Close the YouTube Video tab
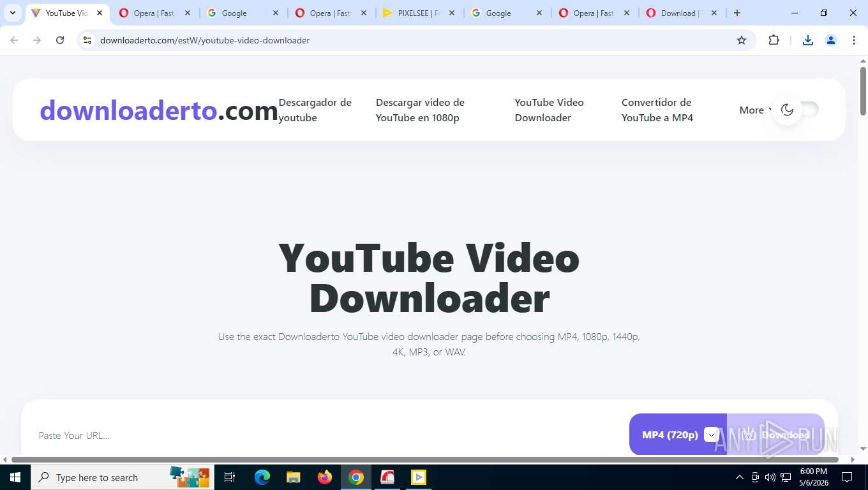The height and width of the screenshot is (490, 868). point(100,13)
